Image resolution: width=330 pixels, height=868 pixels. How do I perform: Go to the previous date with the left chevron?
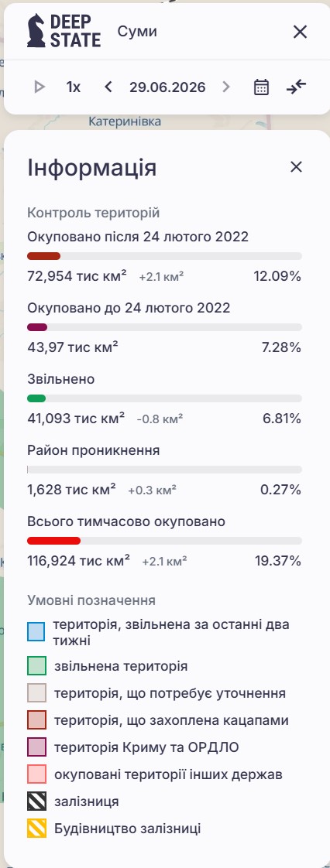108,87
